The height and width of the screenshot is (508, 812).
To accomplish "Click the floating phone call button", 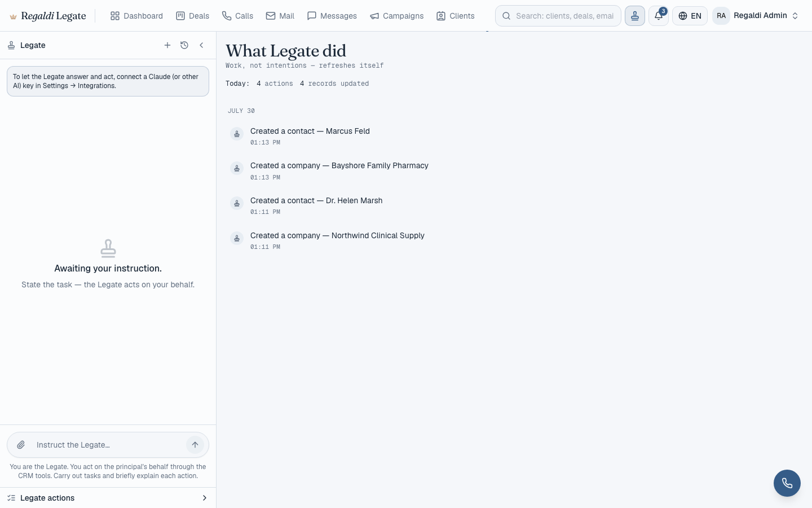I will tap(787, 483).
